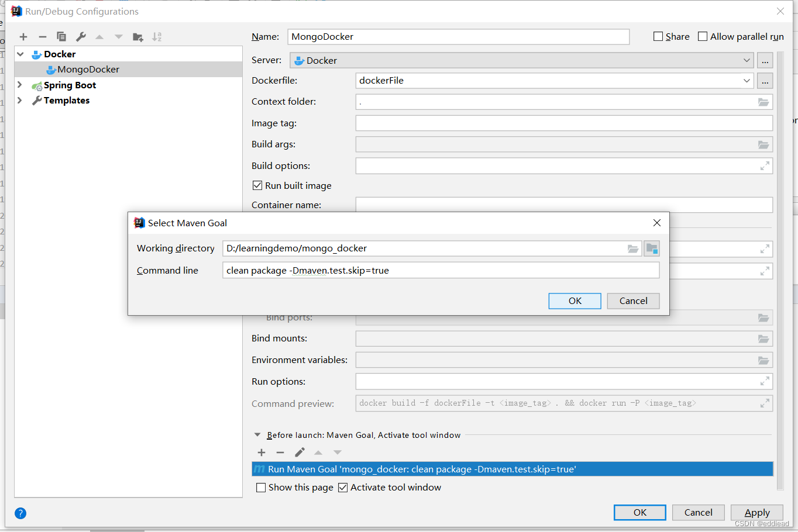Image resolution: width=798 pixels, height=532 pixels.
Task: Click Cancel in Run/Debug Configurations window
Action: coord(699,513)
